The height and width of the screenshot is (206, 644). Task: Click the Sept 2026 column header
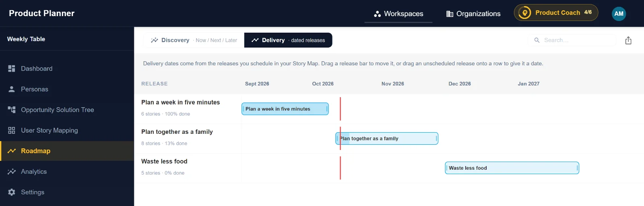pyautogui.click(x=257, y=84)
